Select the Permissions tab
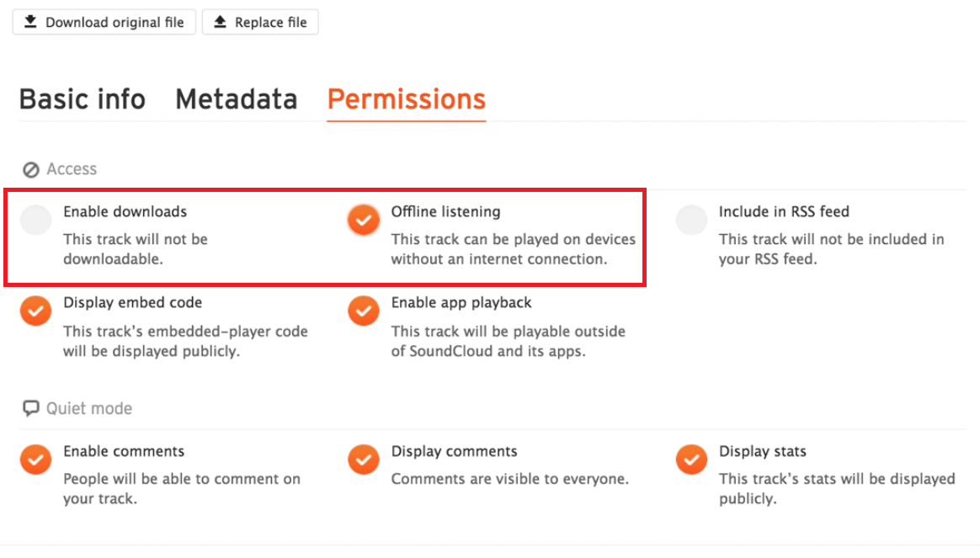980x558 pixels. point(406,99)
